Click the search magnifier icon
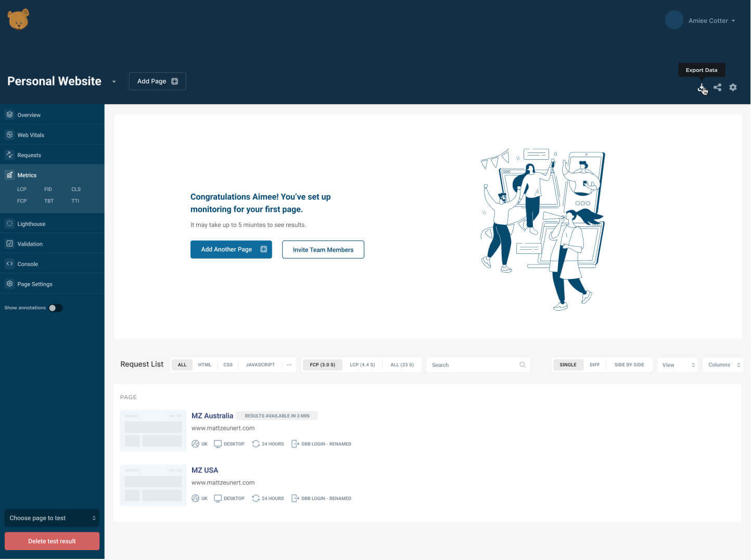Image resolution: width=751 pixels, height=560 pixels. pos(523,365)
